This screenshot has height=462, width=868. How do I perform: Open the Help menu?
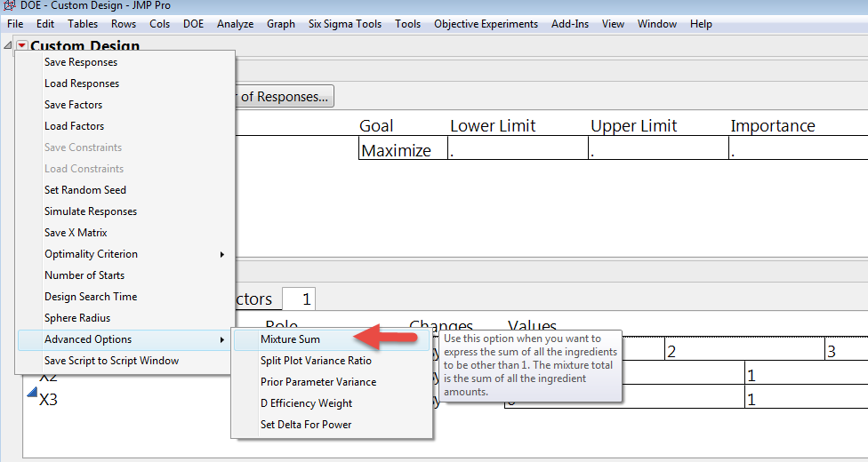[x=701, y=24]
